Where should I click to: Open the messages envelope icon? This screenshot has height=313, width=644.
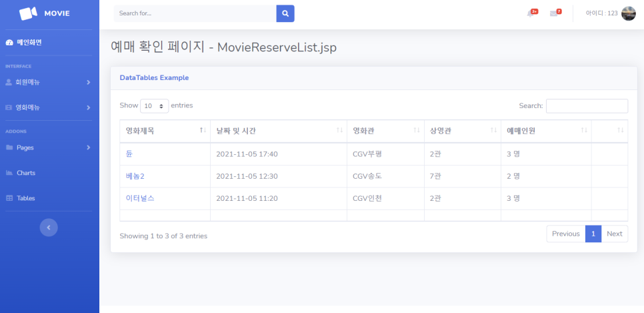point(554,13)
